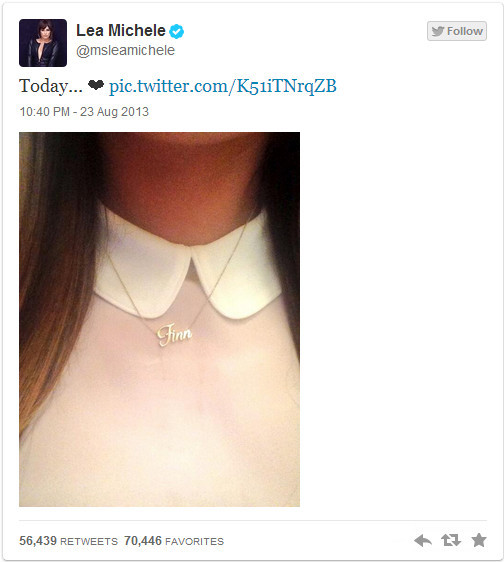Follow the @msleamichele account
This screenshot has width=504, height=562.
point(457,31)
